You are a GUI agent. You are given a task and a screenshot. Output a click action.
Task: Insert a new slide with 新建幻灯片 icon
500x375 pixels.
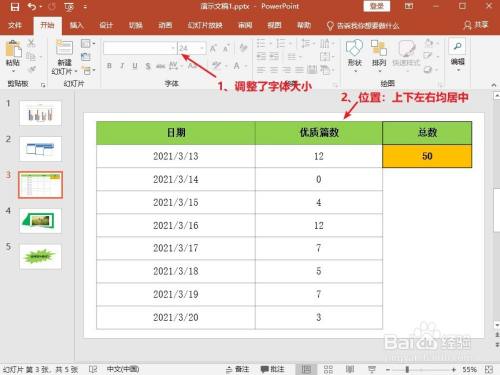pos(64,48)
